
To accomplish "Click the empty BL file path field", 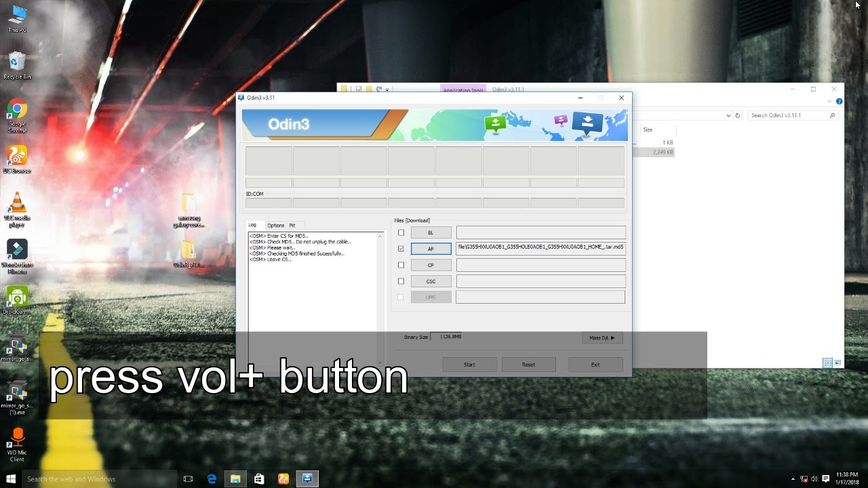I will pos(540,232).
